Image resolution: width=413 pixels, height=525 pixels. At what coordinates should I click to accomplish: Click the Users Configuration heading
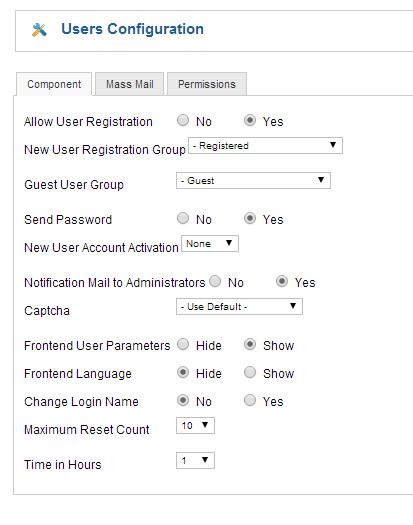click(133, 29)
